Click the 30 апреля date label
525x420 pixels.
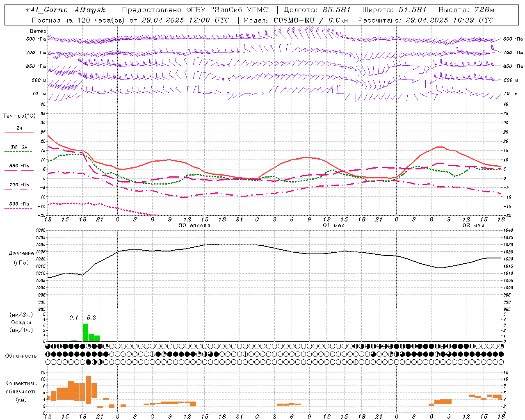click(194, 226)
